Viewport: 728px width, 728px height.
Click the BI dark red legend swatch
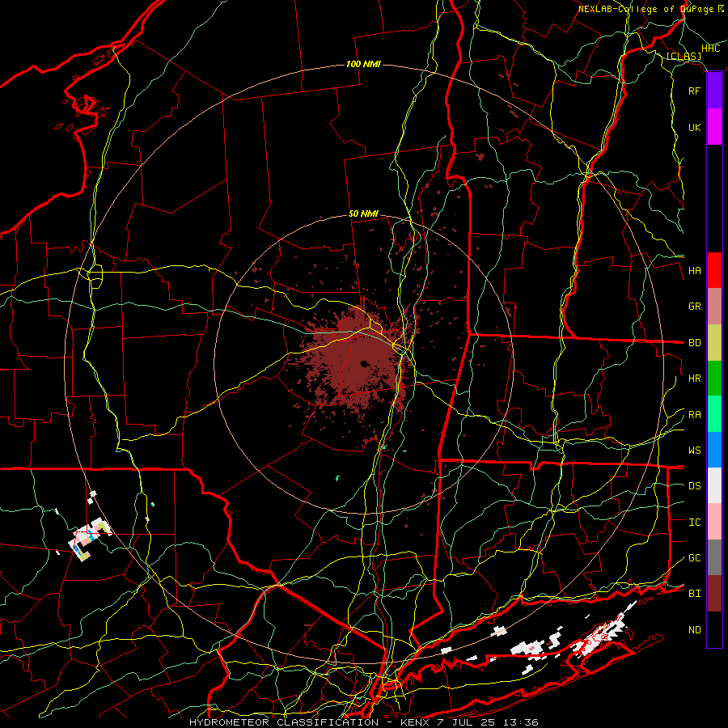714,594
